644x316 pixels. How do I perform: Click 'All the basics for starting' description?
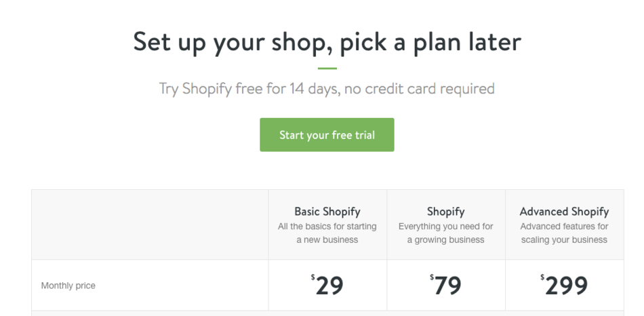pos(327,226)
